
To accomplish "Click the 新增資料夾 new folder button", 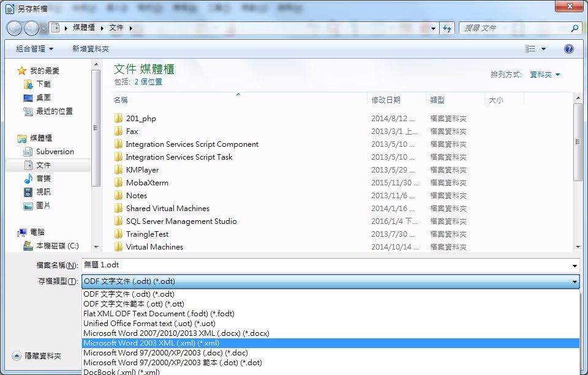I will (91, 49).
